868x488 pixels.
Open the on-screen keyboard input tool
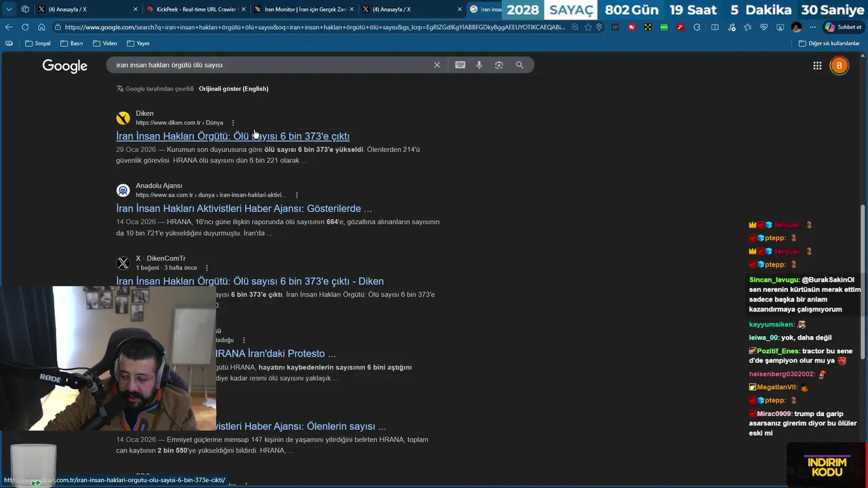[x=460, y=65]
